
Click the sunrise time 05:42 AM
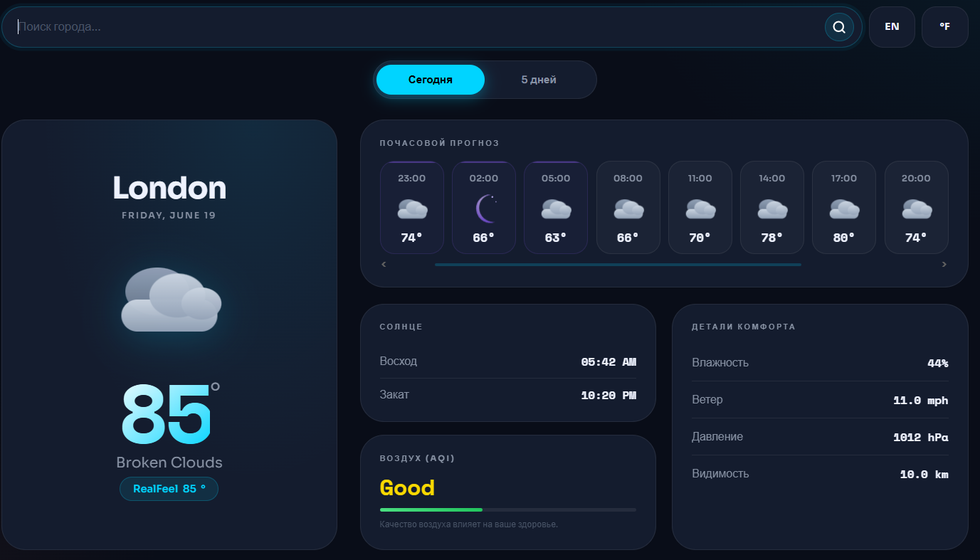click(608, 361)
